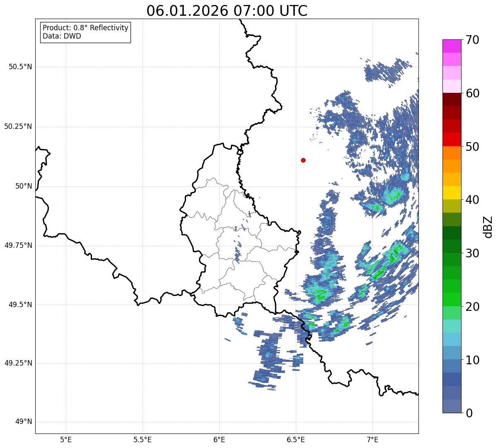The height and width of the screenshot is (448, 498).
Task: Click the 7°E longitude label
Action: point(372,440)
